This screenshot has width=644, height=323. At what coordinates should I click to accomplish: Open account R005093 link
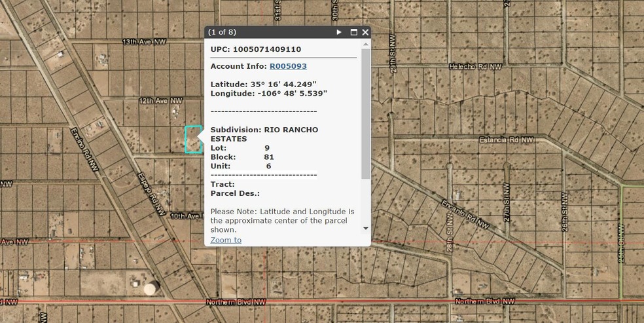point(288,66)
